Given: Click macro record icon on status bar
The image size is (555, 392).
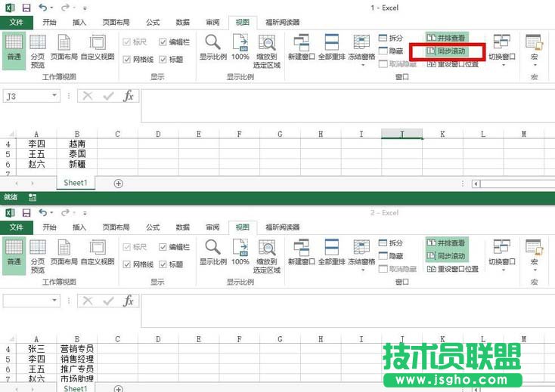Looking at the screenshot, I should (33, 197).
